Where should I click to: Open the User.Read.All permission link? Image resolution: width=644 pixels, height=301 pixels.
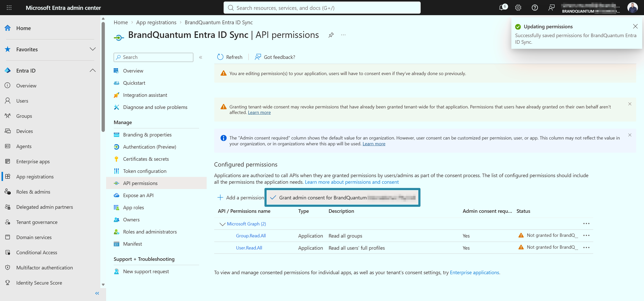[249, 248]
